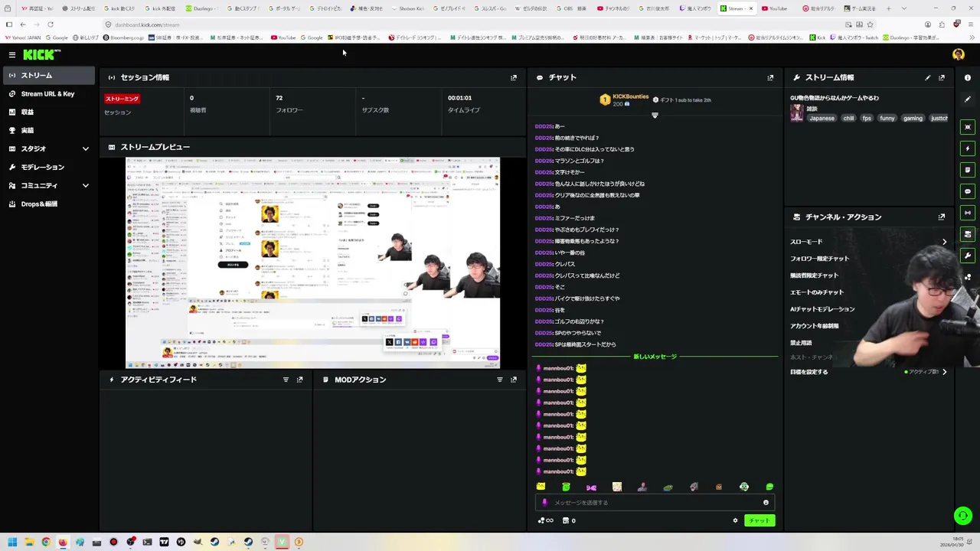Enable 購読者限定チャット

click(814, 275)
